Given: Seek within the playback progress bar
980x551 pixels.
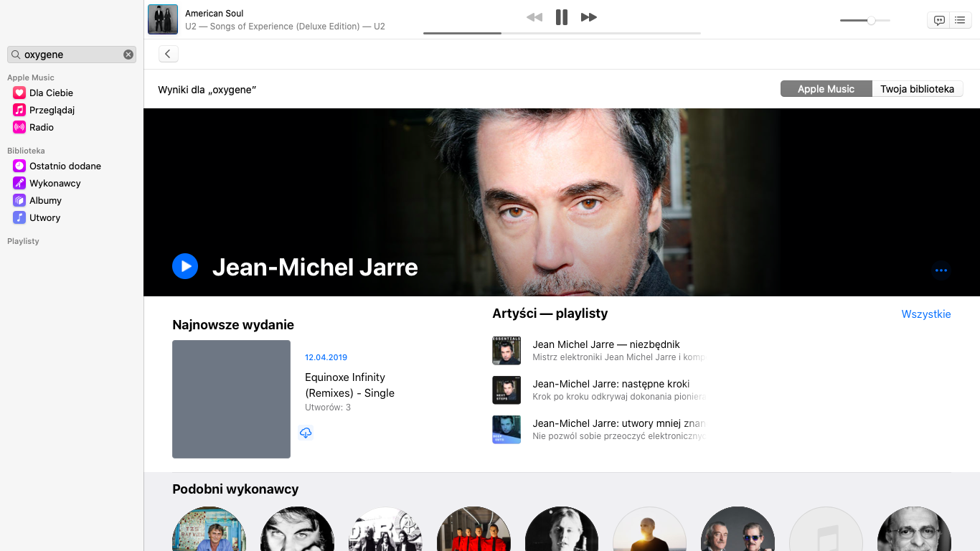Looking at the screenshot, I should (x=562, y=33).
